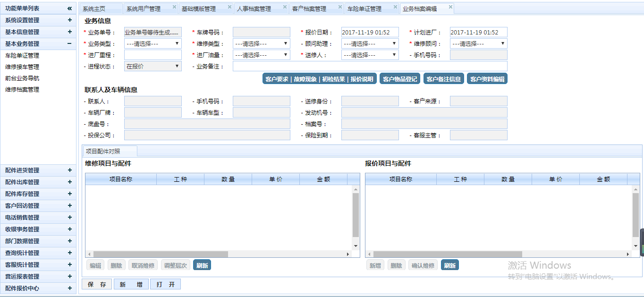Open the 业务类型 dropdown

coord(153,43)
